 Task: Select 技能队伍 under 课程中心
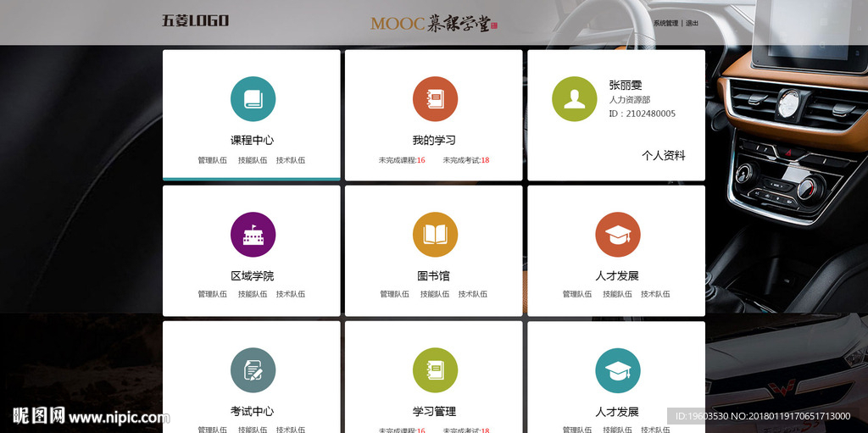pyautogui.click(x=253, y=161)
